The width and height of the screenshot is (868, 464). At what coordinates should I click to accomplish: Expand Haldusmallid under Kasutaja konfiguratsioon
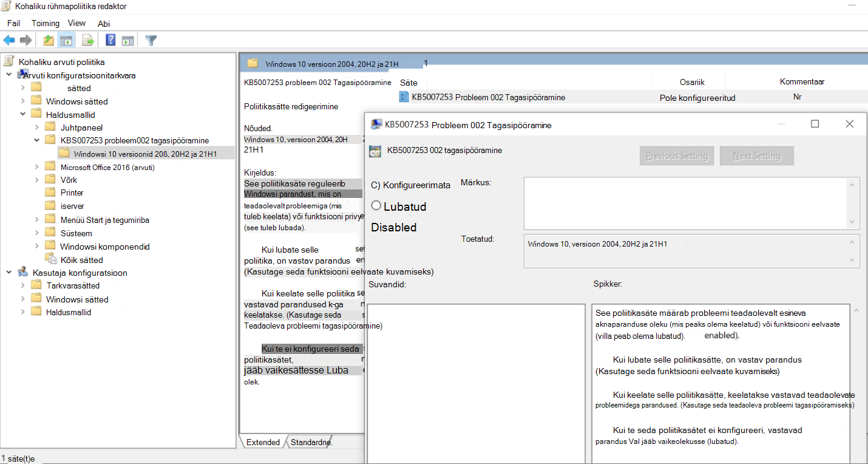(x=23, y=312)
